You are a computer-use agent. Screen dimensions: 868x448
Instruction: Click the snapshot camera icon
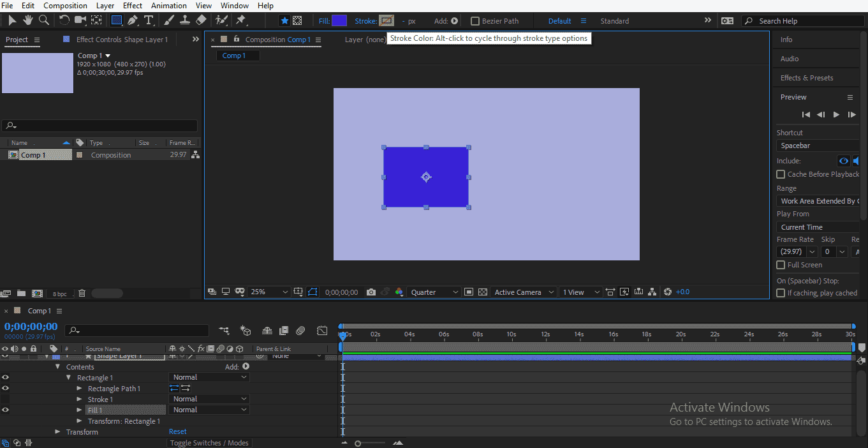(x=371, y=292)
